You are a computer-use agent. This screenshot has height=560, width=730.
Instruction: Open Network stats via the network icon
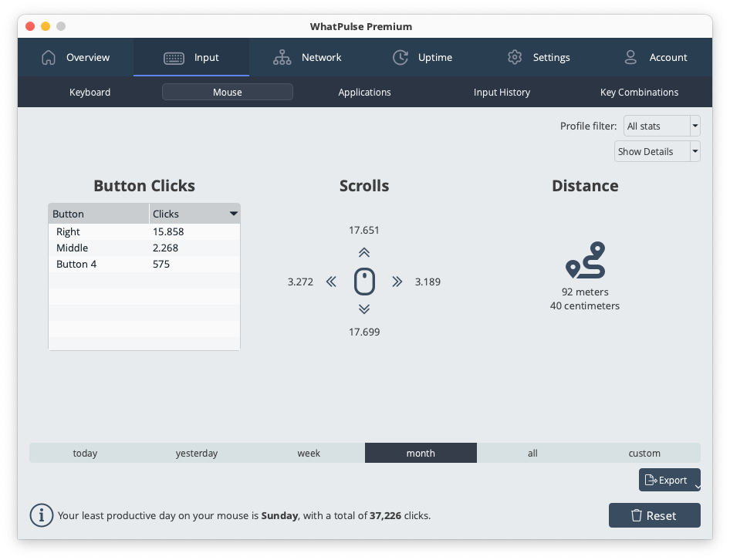282,57
